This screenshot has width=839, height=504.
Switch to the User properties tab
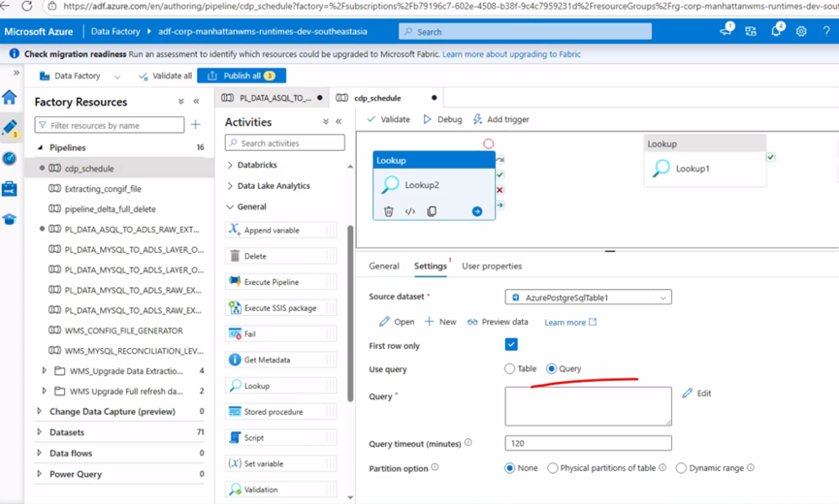pyautogui.click(x=492, y=266)
